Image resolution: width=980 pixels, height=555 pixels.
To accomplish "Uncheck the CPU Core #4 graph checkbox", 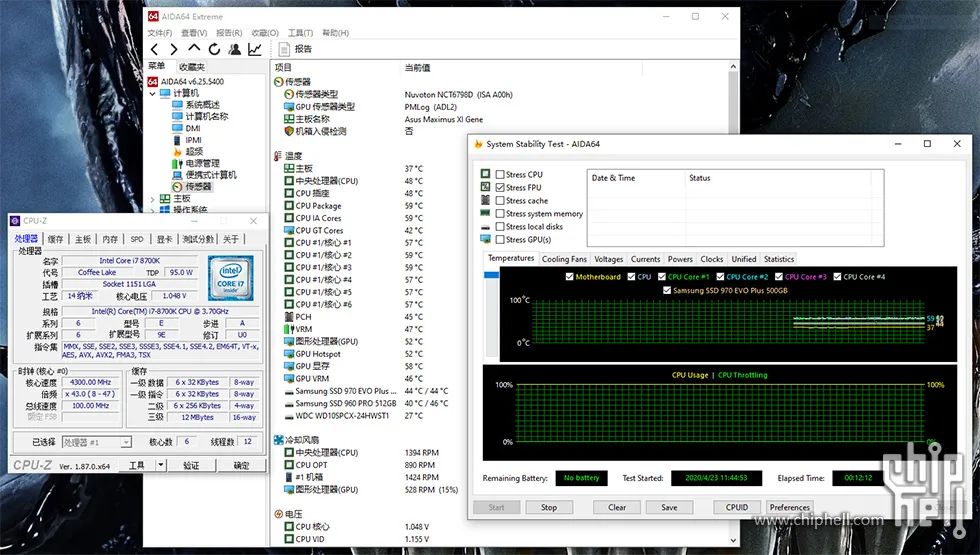I will 837,276.
